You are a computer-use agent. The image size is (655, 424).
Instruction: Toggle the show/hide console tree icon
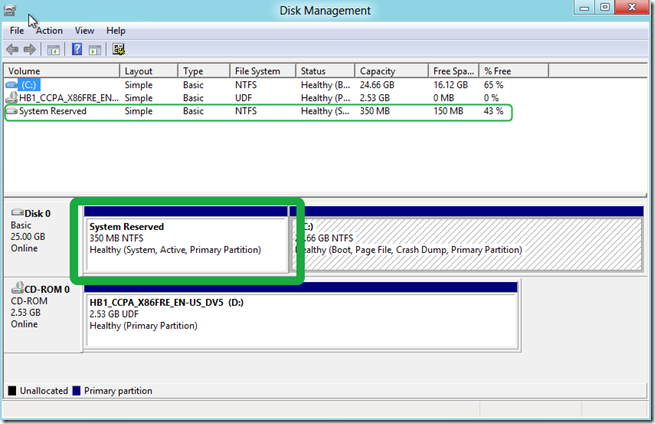(x=53, y=50)
